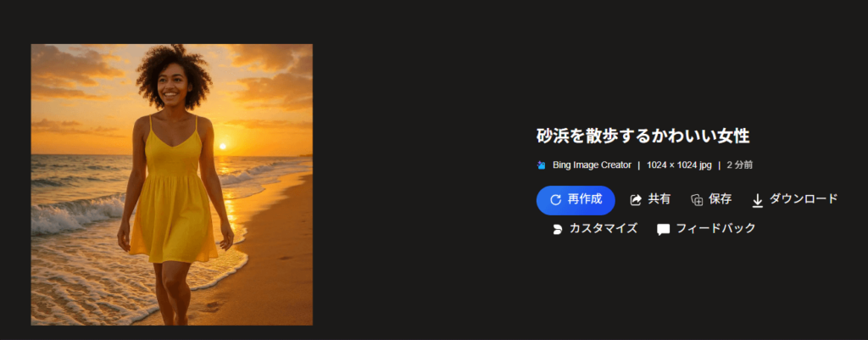The image size is (868, 340).
Task: Select the 共有 text label
Action: point(659,199)
